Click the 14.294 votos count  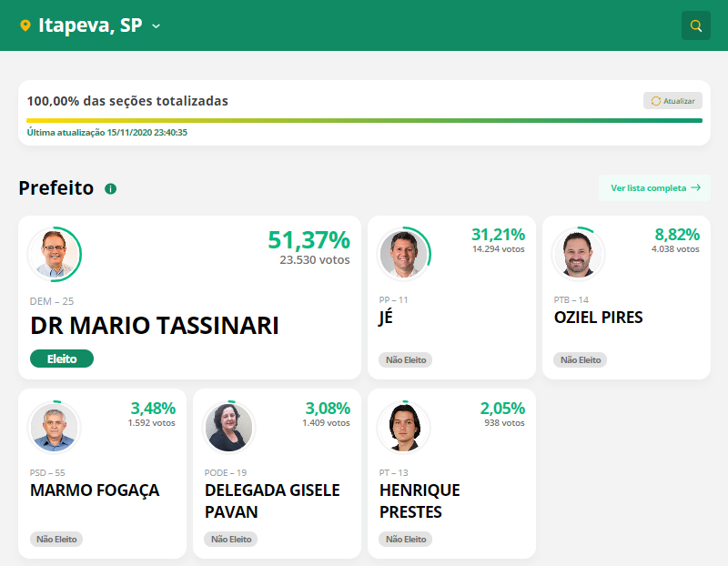click(x=498, y=249)
